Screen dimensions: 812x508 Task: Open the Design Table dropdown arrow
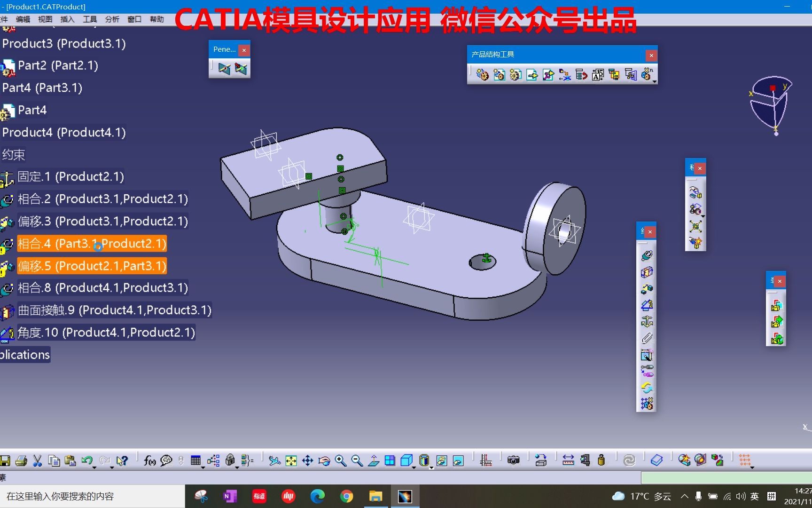tap(203, 467)
